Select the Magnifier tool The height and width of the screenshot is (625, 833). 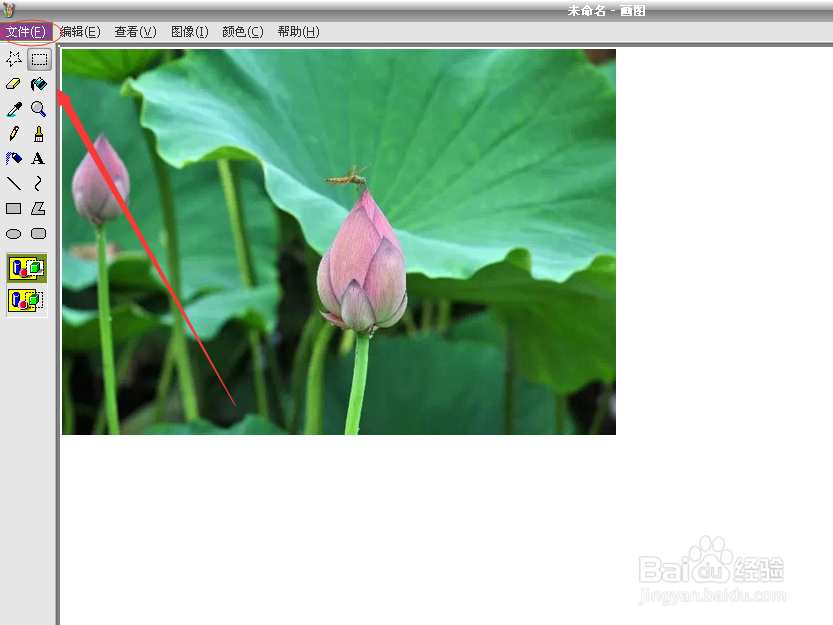coord(39,109)
